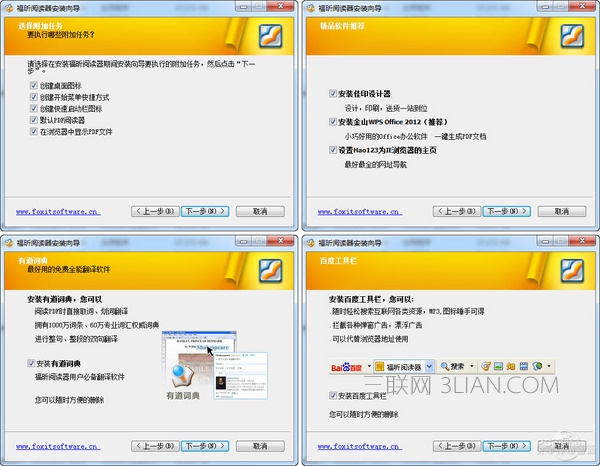Click 下一步 in the 有道词典 window

(205, 446)
